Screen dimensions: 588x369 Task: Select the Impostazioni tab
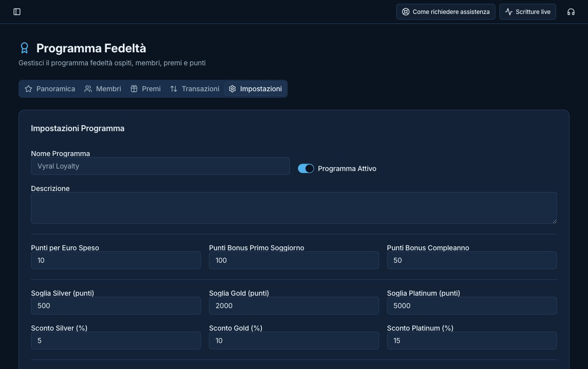(x=256, y=89)
